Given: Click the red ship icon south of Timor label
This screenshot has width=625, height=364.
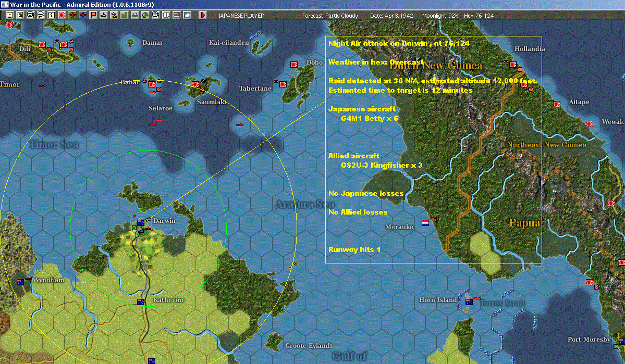Looking at the screenshot, I should pyautogui.click(x=42, y=85).
